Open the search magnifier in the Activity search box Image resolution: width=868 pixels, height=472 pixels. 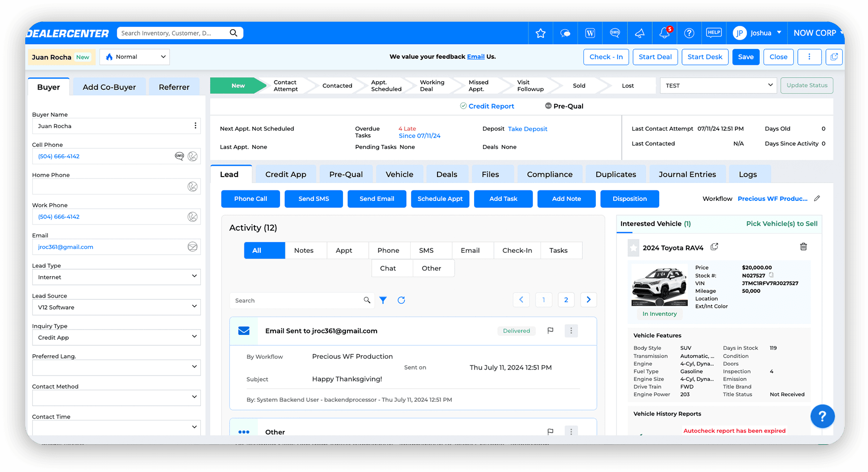[367, 300]
